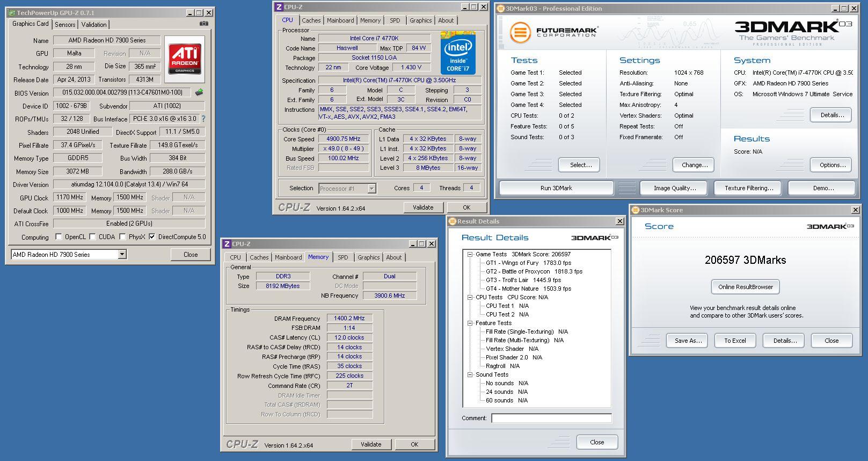Click the GPU-Z Name field AMD Radeon HD 7900 Series
Image resolution: width=868 pixels, height=461 pixels.
pyautogui.click(x=107, y=40)
